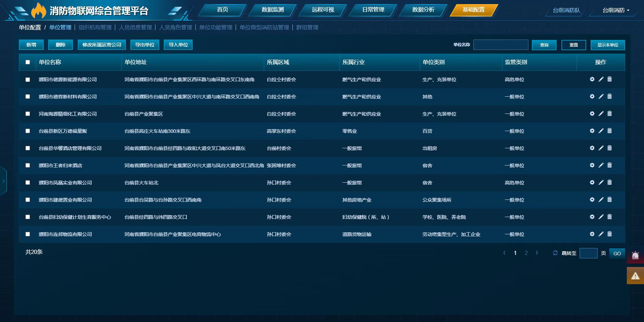This screenshot has width=644, height=322.
Task: Expand the collapsed left side panel arrow
Action: click(3, 181)
